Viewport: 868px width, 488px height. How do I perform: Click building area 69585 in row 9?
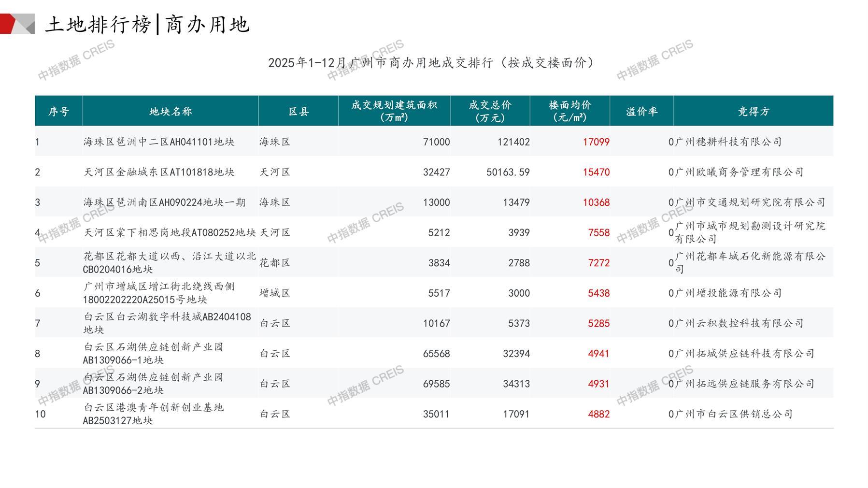point(436,384)
